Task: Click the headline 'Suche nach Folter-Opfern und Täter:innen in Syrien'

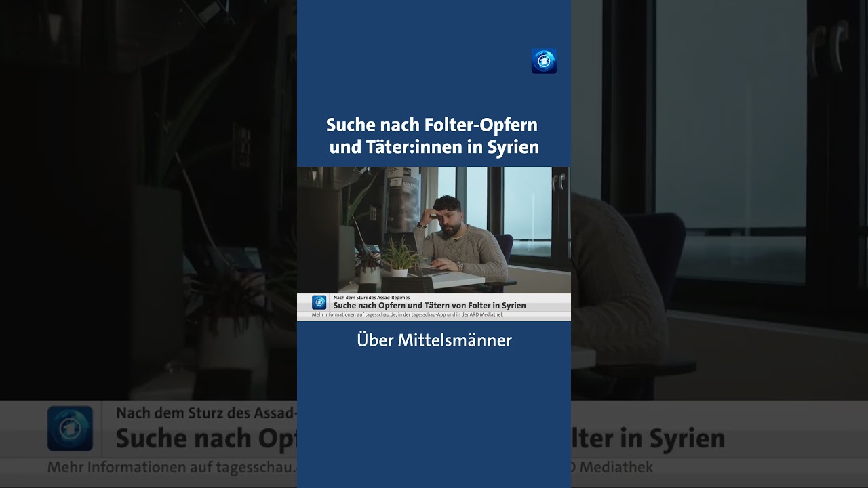Action: (433, 136)
